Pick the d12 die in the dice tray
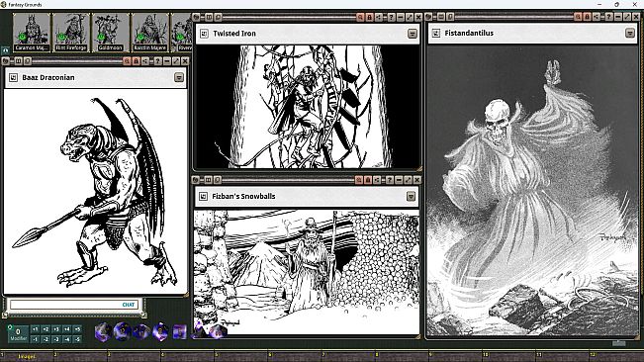Viewport: 644px width, 362px height. pyautogui.click(x=122, y=331)
